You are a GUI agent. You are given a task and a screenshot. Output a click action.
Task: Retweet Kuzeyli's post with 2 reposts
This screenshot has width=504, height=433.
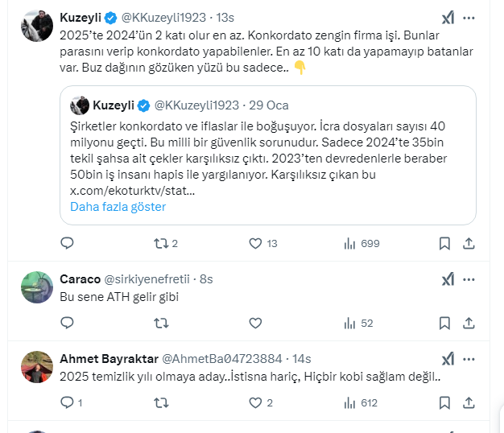click(x=161, y=243)
